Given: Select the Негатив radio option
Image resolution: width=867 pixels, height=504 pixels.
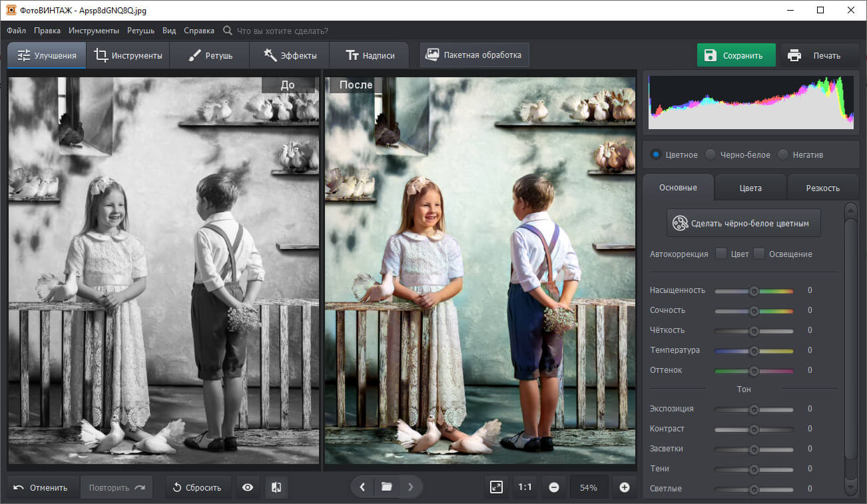Looking at the screenshot, I should pyautogui.click(x=783, y=154).
